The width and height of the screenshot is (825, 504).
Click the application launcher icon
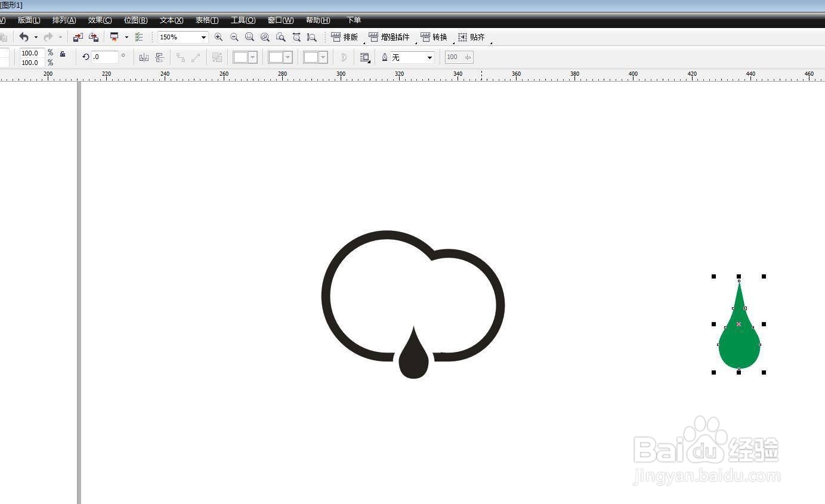click(x=115, y=37)
